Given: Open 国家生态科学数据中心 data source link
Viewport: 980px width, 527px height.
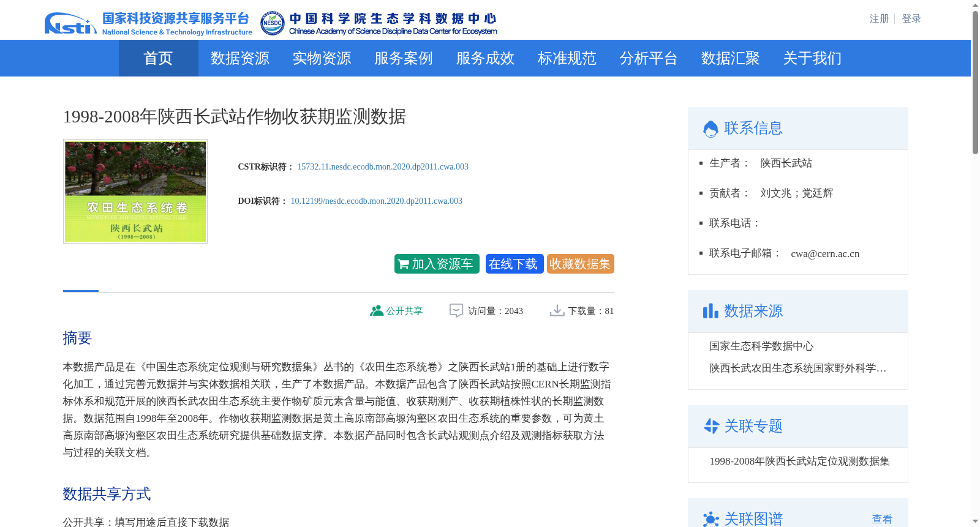Looking at the screenshot, I should click(x=761, y=346).
